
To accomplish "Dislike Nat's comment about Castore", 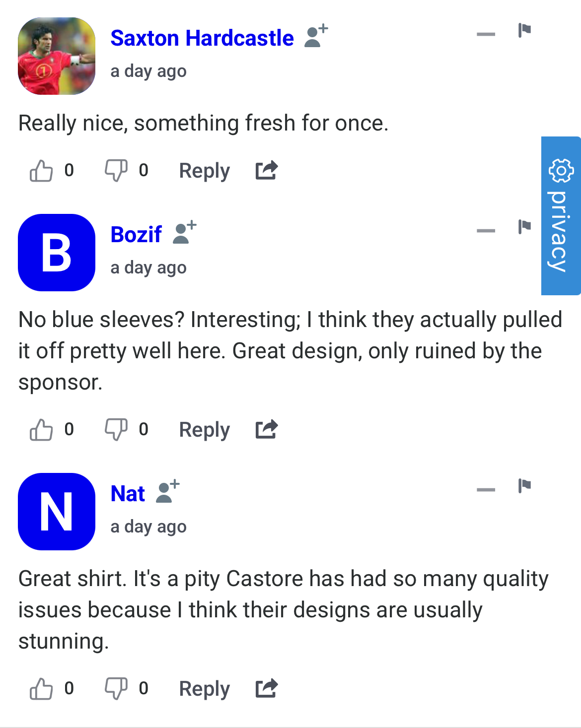I will tap(116, 689).
